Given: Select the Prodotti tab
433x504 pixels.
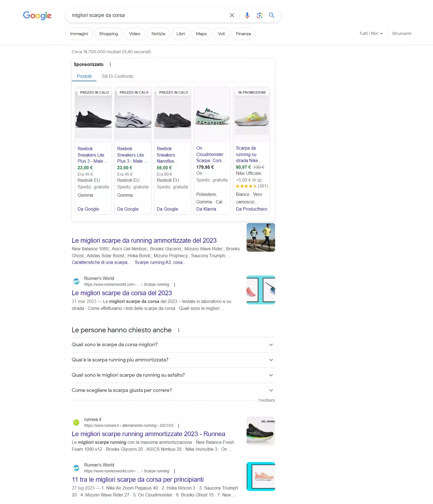Looking at the screenshot, I should pos(84,76).
